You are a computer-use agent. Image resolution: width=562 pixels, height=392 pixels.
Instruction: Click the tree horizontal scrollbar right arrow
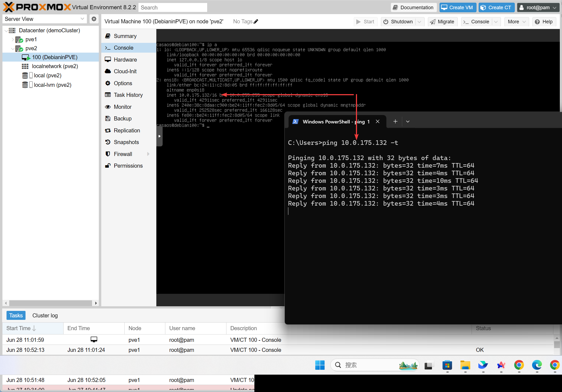[96, 303]
